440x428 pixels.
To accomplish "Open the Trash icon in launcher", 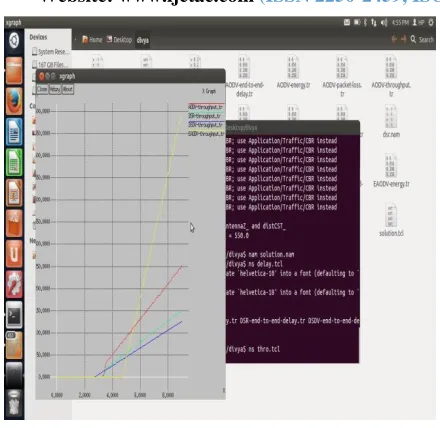I will (x=14, y=403).
